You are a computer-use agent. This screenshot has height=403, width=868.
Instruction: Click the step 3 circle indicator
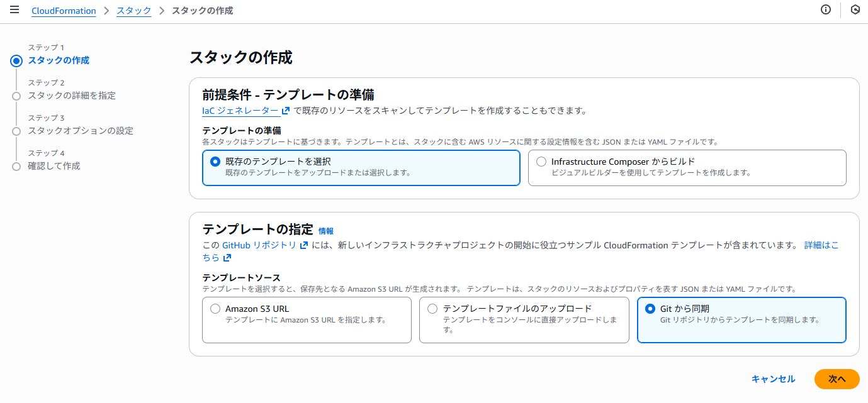[x=16, y=131]
